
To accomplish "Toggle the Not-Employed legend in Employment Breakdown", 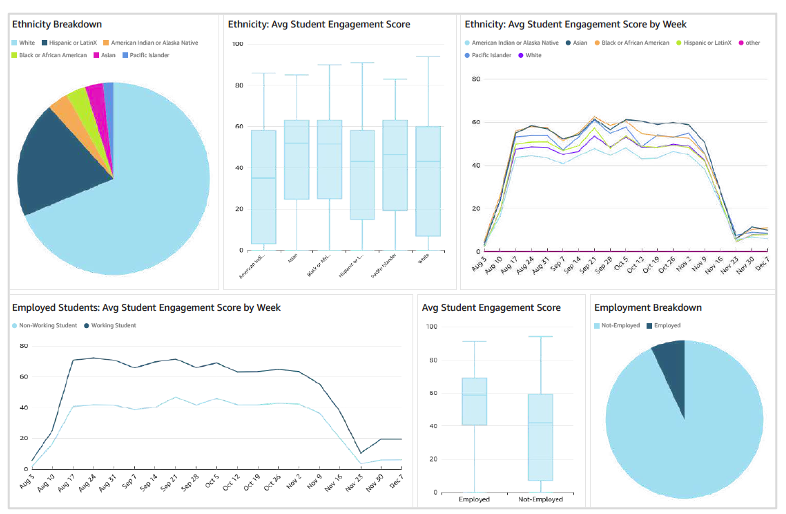I will click(x=617, y=326).
